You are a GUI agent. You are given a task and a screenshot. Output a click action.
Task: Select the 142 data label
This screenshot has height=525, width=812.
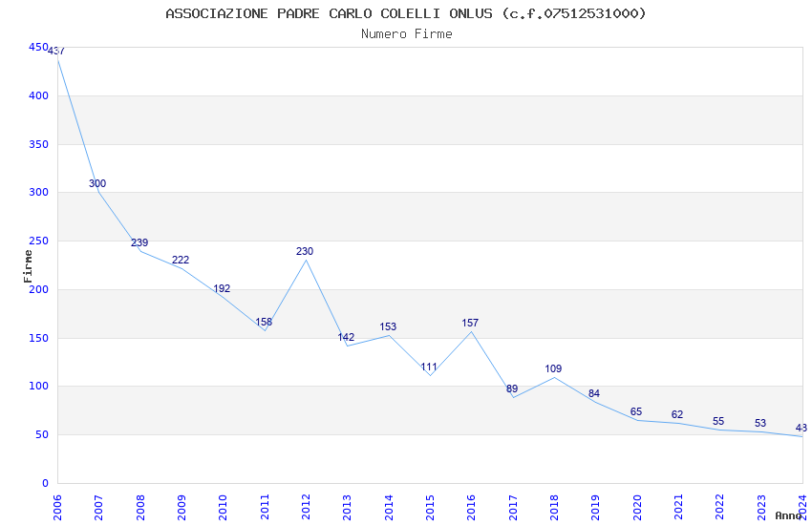coord(346,337)
